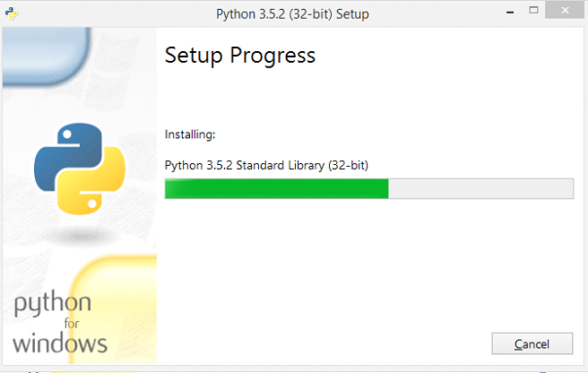
Task: Click the Cancel button
Action: [x=532, y=343]
